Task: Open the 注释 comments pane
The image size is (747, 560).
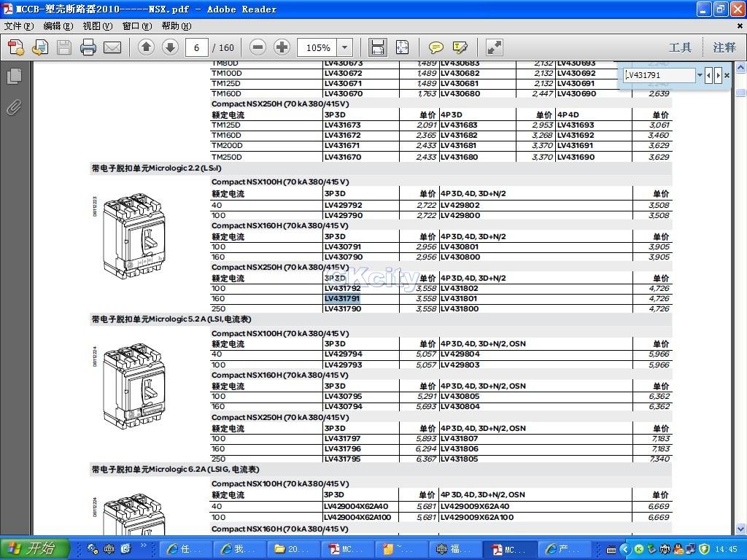Action: coord(724,47)
